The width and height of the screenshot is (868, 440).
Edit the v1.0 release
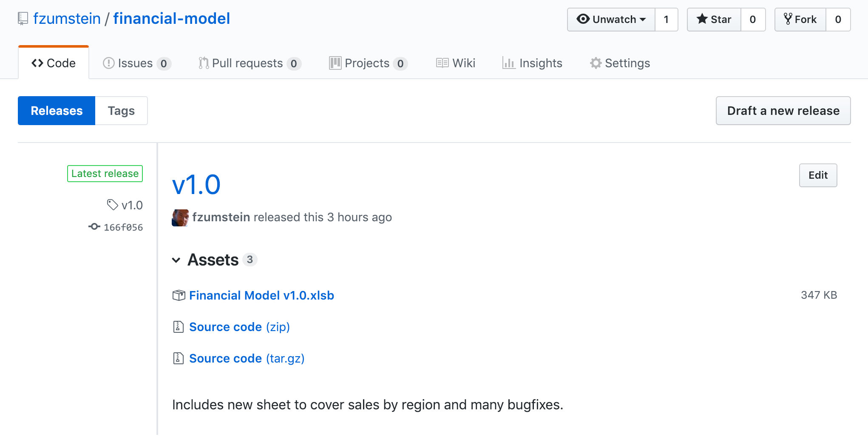pyautogui.click(x=818, y=175)
